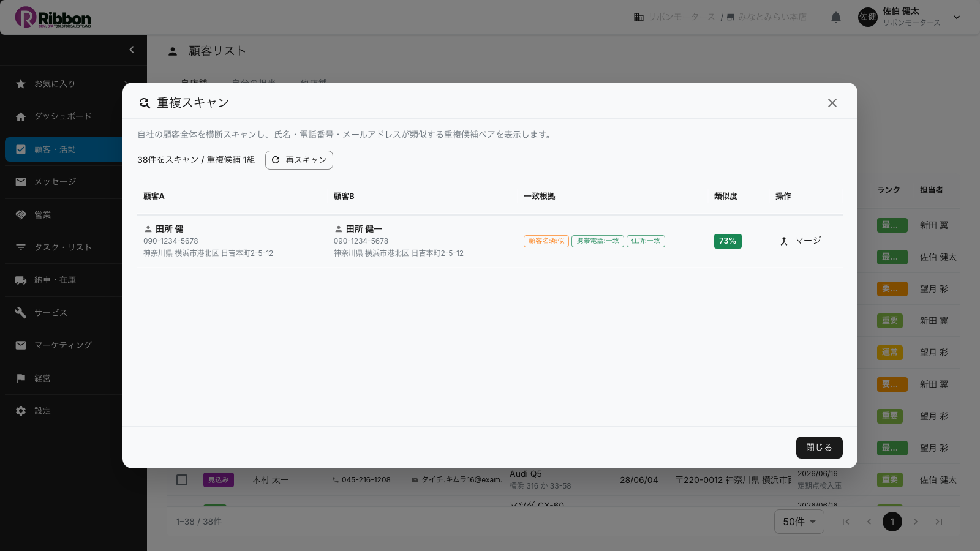This screenshot has width=980, height=551.
Task: Go to previous page pagination arrow
Action: point(869,522)
